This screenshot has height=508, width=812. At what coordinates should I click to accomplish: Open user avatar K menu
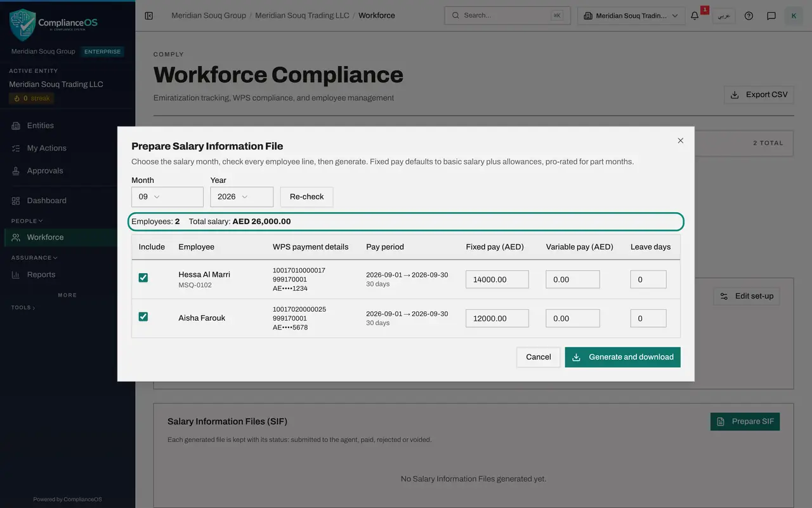pyautogui.click(x=794, y=16)
